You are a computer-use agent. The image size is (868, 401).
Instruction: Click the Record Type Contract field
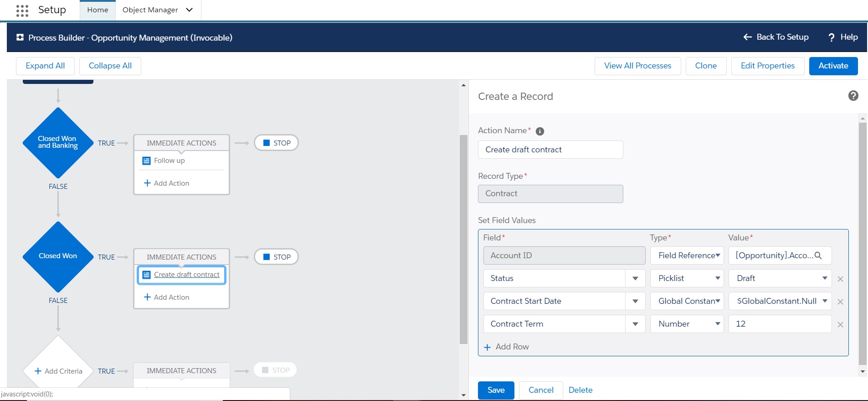pos(550,194)
